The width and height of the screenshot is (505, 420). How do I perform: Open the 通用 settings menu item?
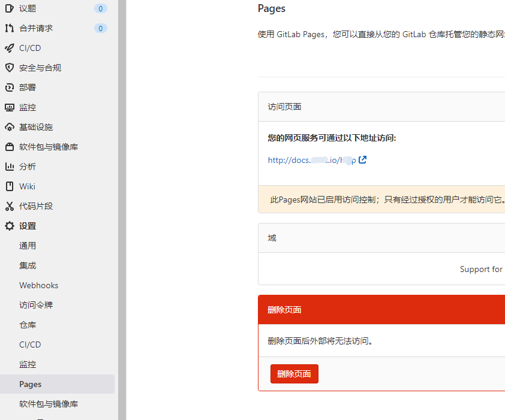27,245
